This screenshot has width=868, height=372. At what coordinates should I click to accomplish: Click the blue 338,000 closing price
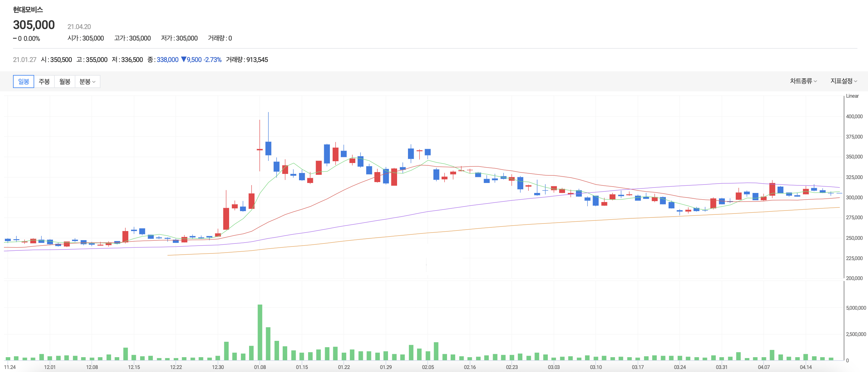point(167,60)
